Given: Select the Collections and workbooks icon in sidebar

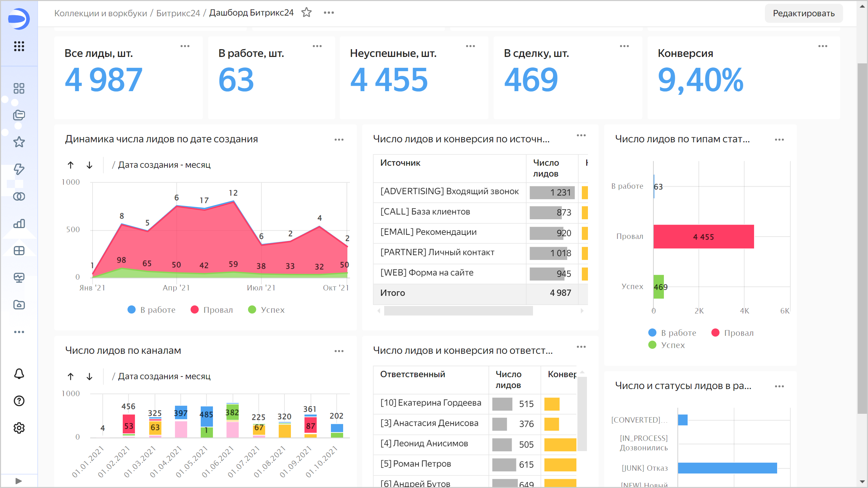Looking at the screenshot, I should coord(19,115).
